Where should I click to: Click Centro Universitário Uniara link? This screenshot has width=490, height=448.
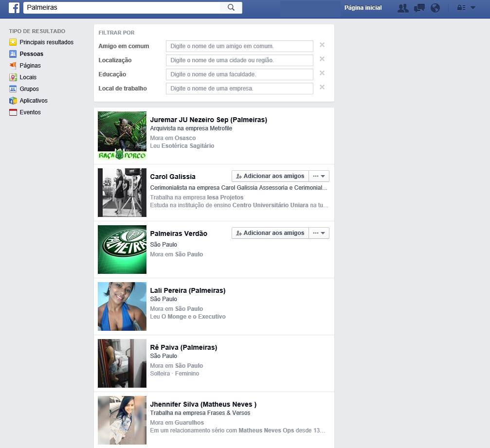(271, 205)
